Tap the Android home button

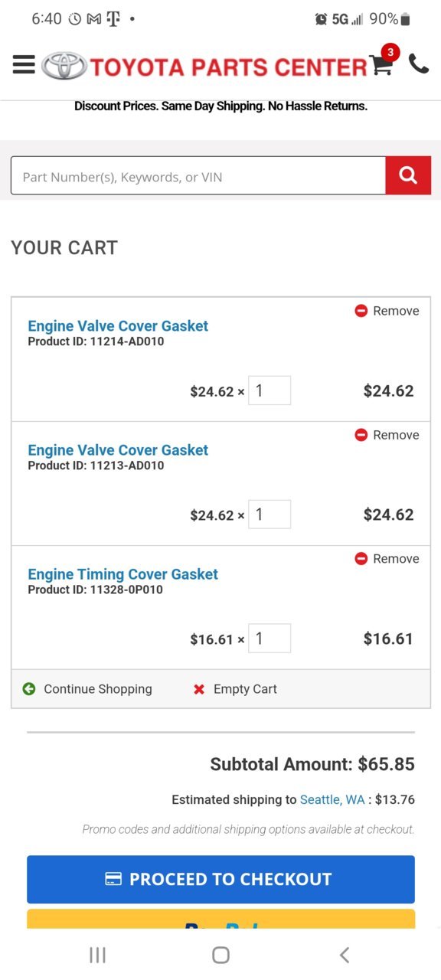point(220,955)
